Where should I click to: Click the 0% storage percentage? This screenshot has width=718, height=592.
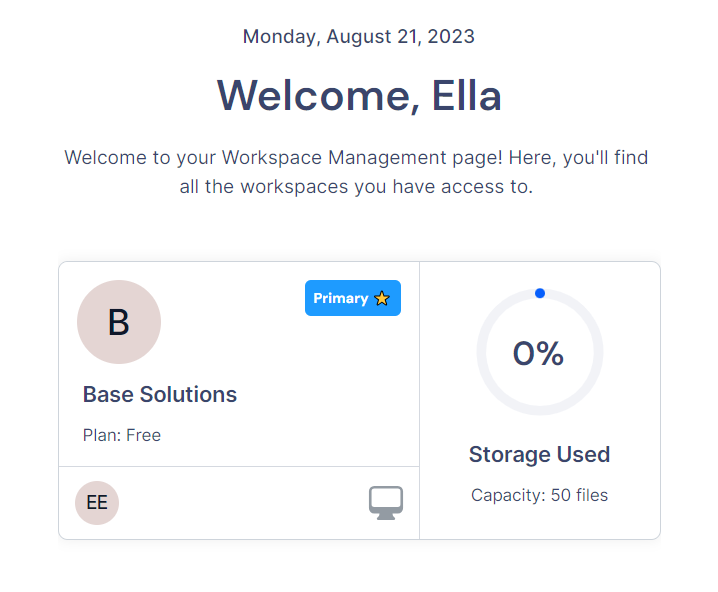538,353
